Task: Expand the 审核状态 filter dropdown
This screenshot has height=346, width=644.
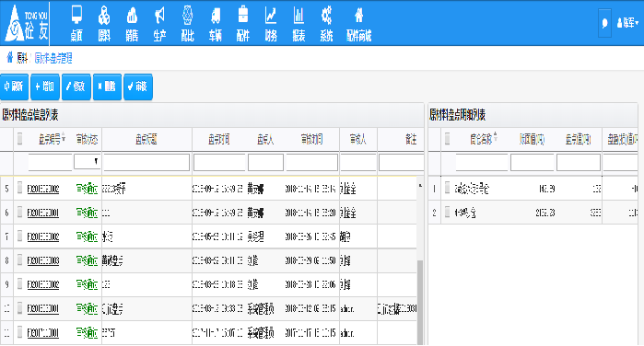Action: [88, 161]
